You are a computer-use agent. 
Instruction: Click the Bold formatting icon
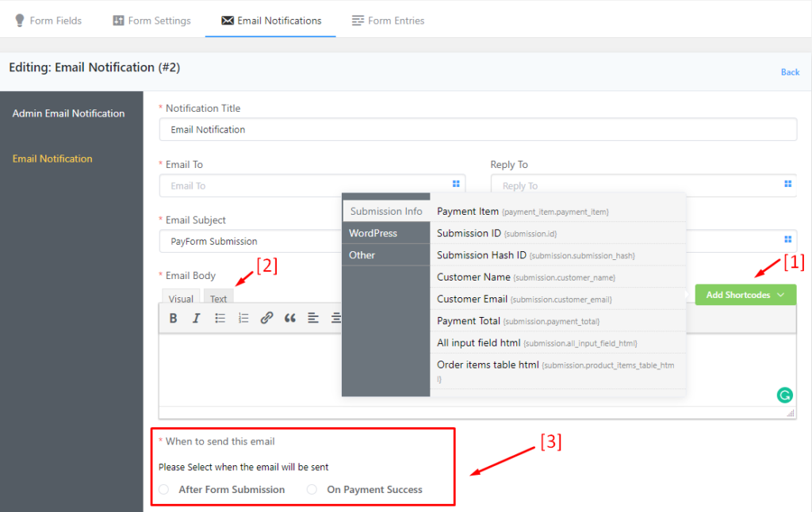pos(173,318)
